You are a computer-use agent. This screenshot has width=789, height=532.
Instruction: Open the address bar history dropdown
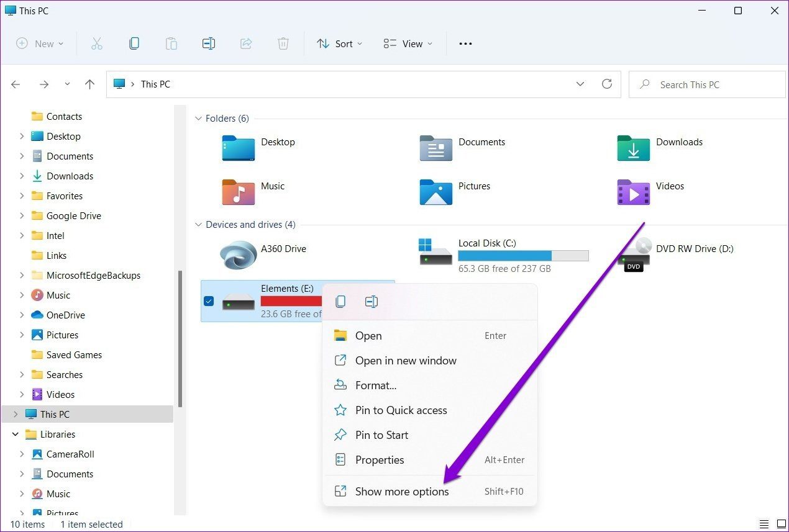[x=580, y=84]
